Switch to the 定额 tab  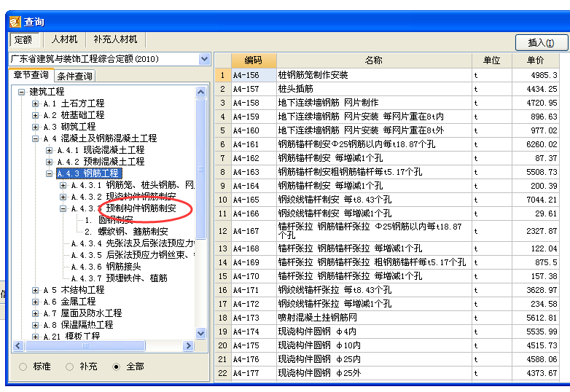pos(23,39)
